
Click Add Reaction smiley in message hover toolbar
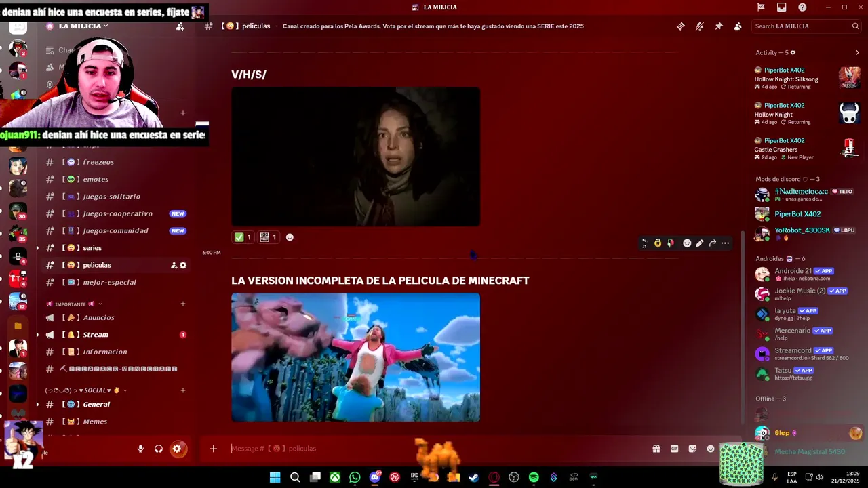click(x=687, y=243)
